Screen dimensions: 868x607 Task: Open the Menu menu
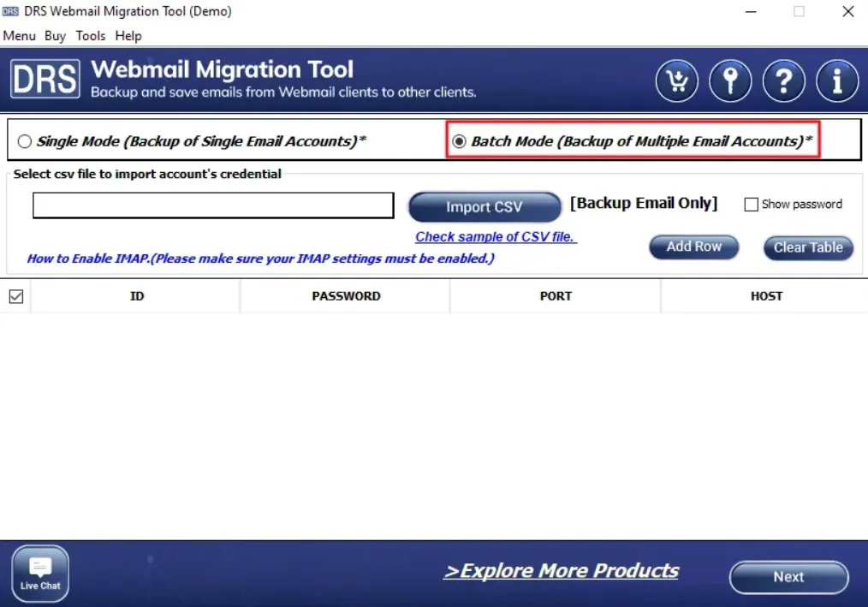20,36
